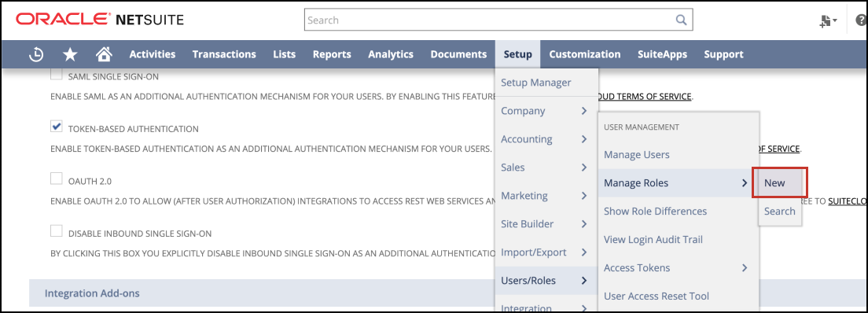Choose New under Manage Roles
The height and width of the screenshot is (313, 868).
(780, 182)
